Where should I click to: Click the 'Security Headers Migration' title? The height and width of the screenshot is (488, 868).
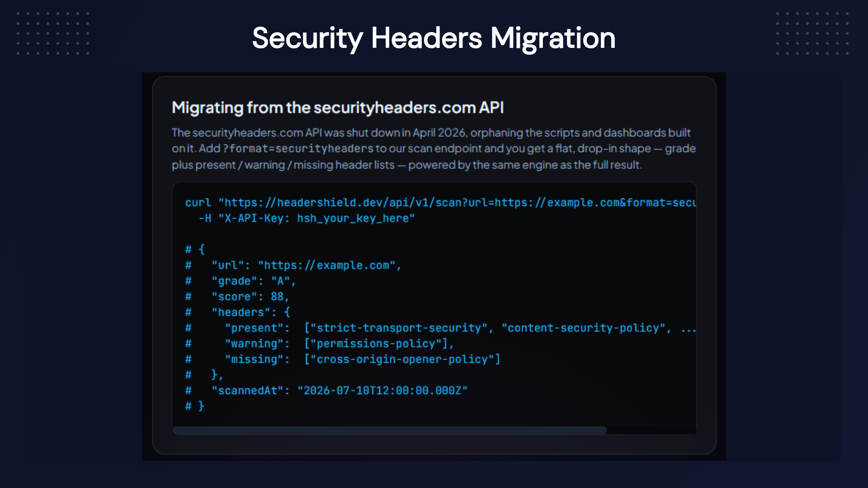[x=434, y=38]
